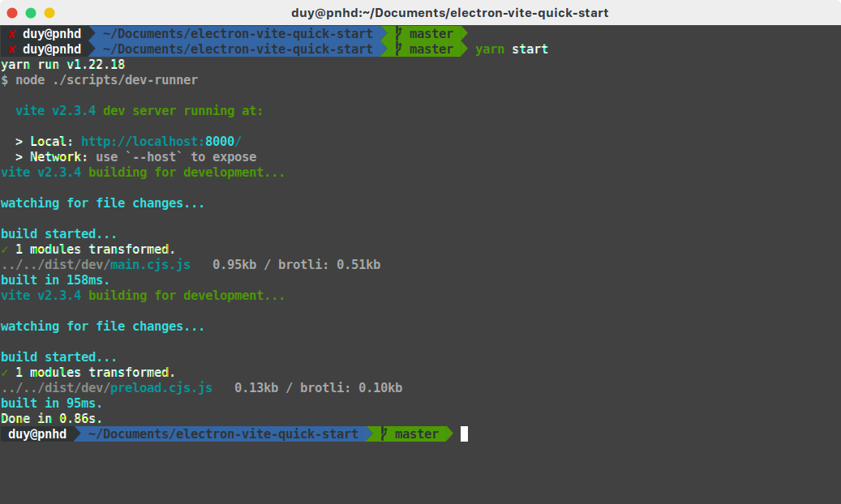This screenshot has width=841, height=504.
Task: Click the red x on first prompt line
Action: (12, 34)
